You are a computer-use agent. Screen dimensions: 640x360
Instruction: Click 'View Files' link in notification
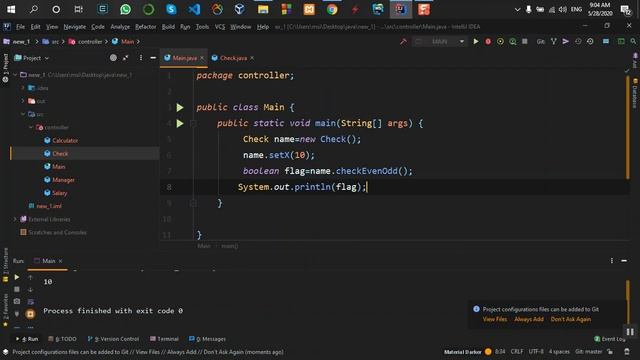click(x=495, y=319)
